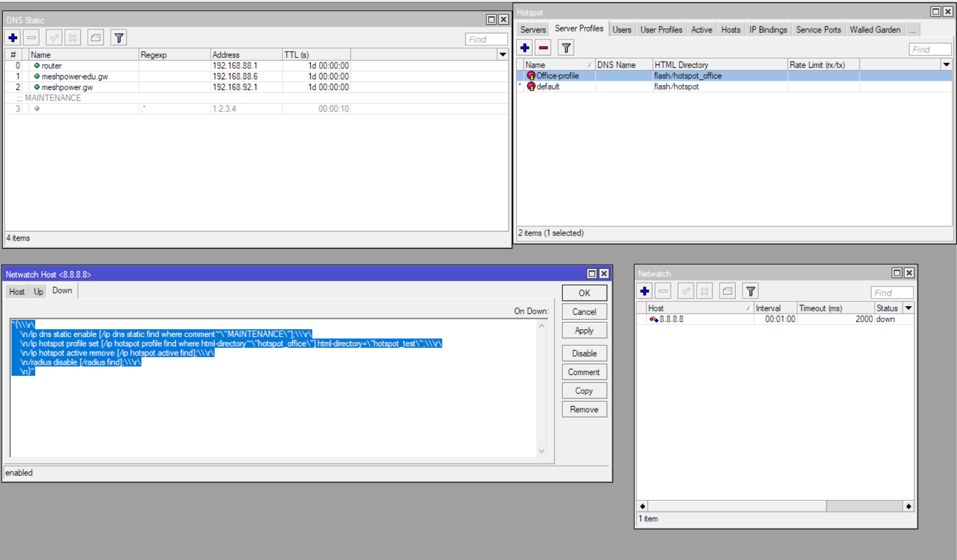
Task: Remove selected host in Netwatch list window
Action: 663,291
